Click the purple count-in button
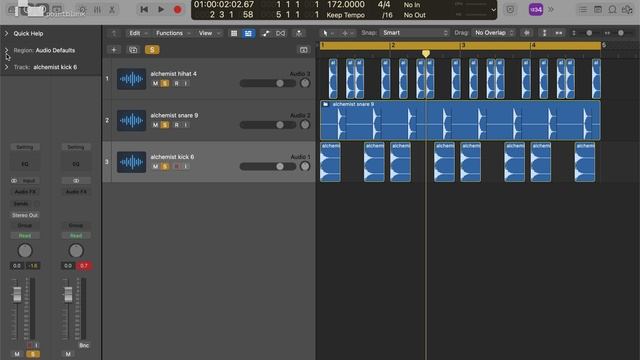The height and width of the screenshot is (360, 640). coord(536,9)
